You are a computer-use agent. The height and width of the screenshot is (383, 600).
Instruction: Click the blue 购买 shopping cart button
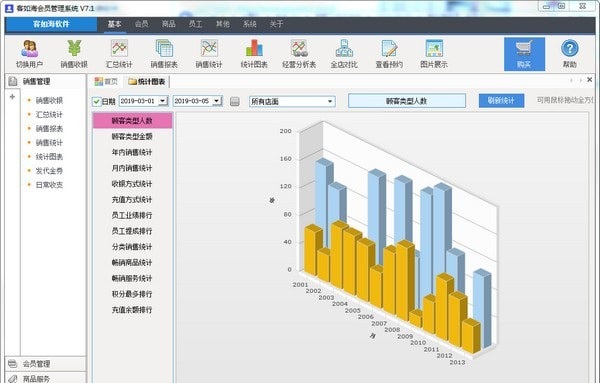(524, 54)
